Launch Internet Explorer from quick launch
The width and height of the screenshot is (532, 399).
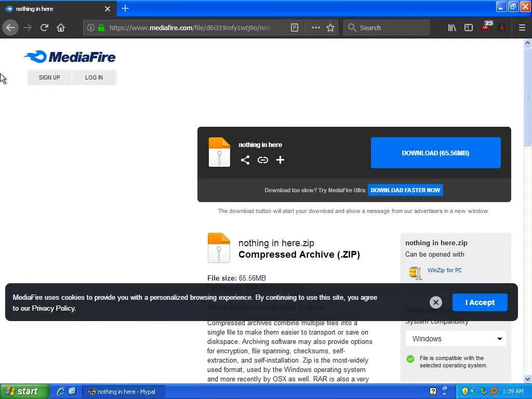tap(61, 391)
